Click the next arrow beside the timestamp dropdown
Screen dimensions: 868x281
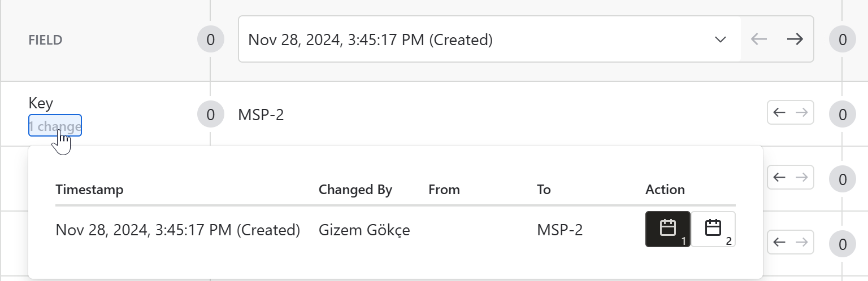(x=795, y=39)
